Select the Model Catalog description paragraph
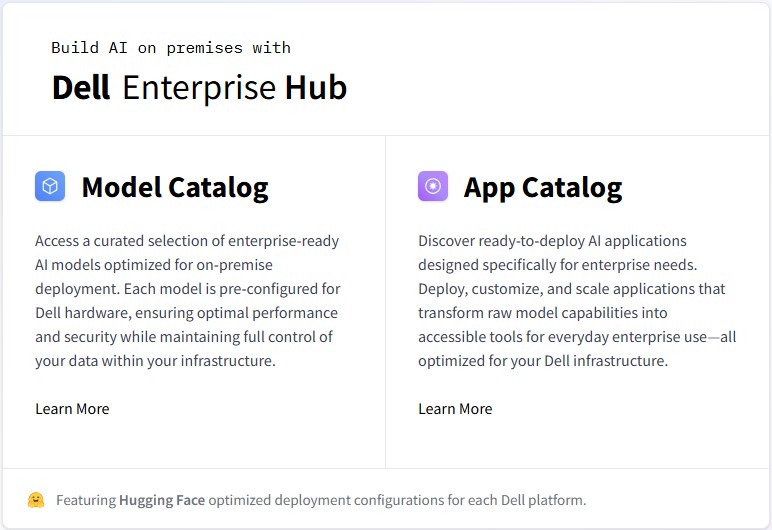The width and height of the screenshot is (772, 530). tap(186, 300)
